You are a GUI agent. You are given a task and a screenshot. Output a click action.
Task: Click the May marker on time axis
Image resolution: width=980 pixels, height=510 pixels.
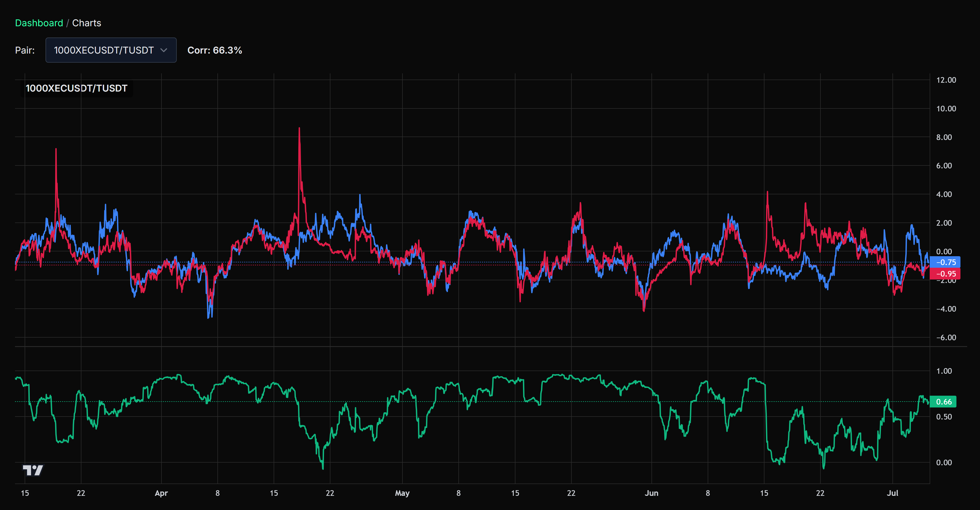(402, 493)
